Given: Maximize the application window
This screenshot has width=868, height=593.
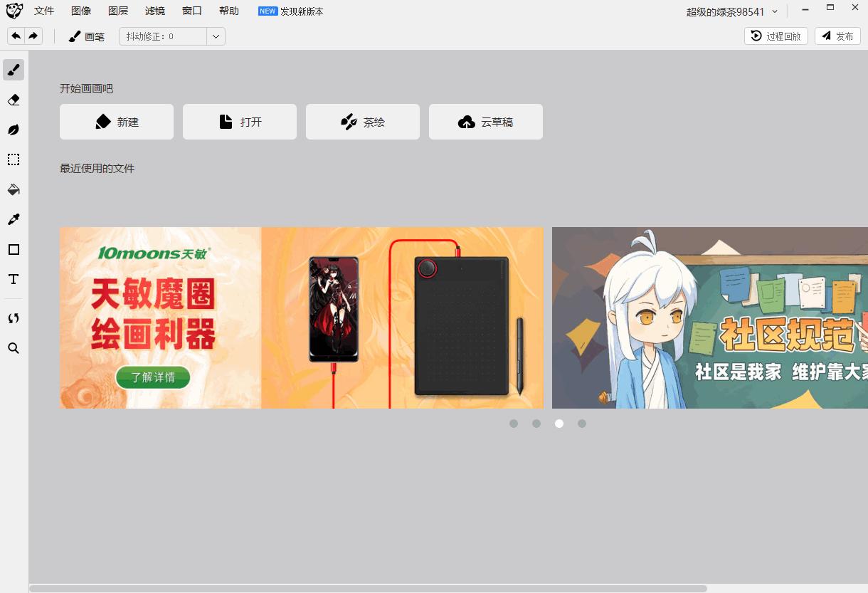Looking at the screenshot, I should [830, 8].
